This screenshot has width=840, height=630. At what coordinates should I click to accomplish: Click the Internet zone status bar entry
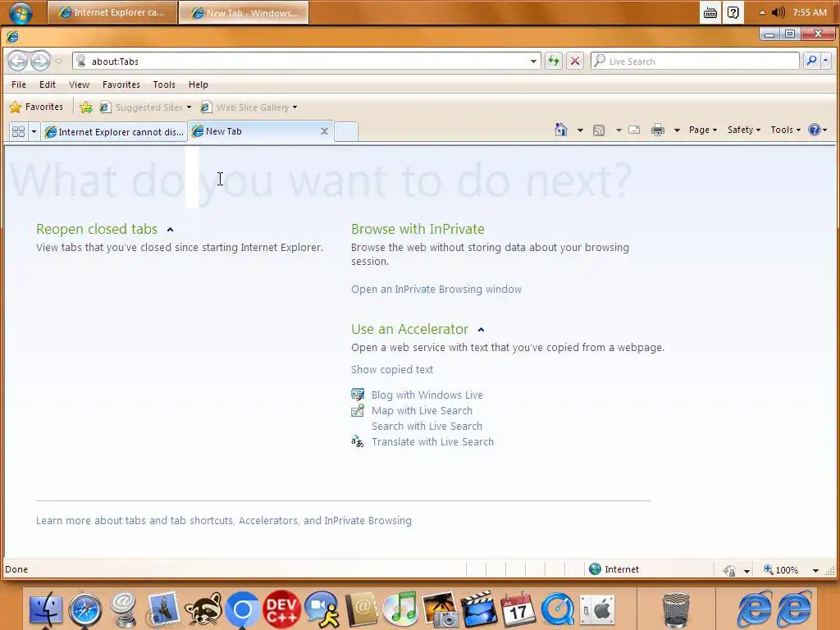(614, 569)
